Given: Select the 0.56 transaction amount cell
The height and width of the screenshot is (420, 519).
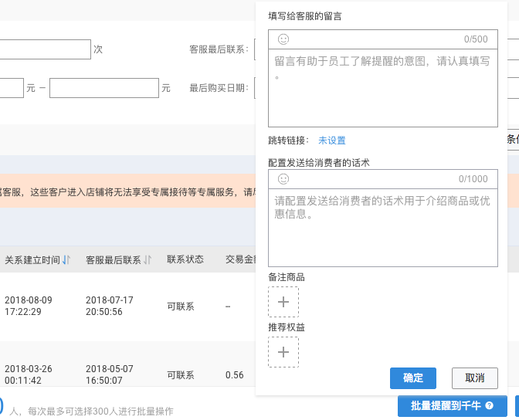Looking at the screenshot, I should coord(234,375).
